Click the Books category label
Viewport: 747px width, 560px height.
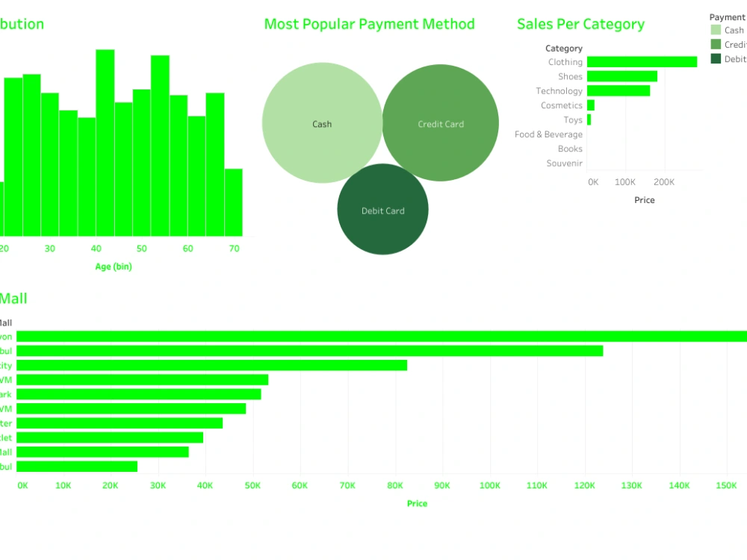coord(570,149)
